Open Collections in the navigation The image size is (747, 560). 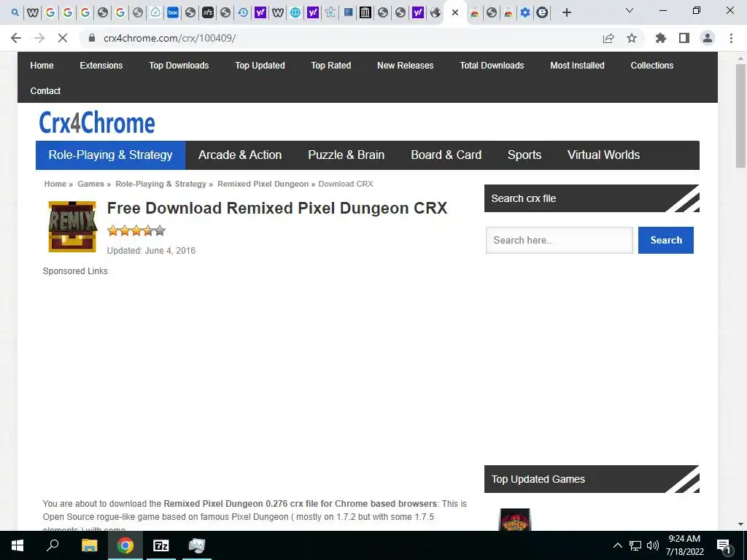click(x=651, y=65)
